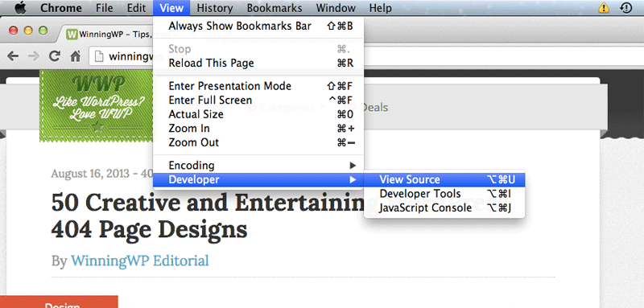Open the WinningWP Editorial author link
Screen dimensions: 644x308
(139, 261)
